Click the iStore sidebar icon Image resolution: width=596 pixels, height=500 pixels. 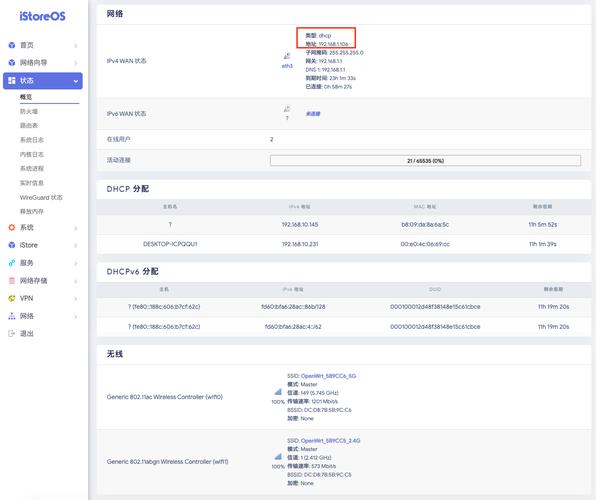12,245
